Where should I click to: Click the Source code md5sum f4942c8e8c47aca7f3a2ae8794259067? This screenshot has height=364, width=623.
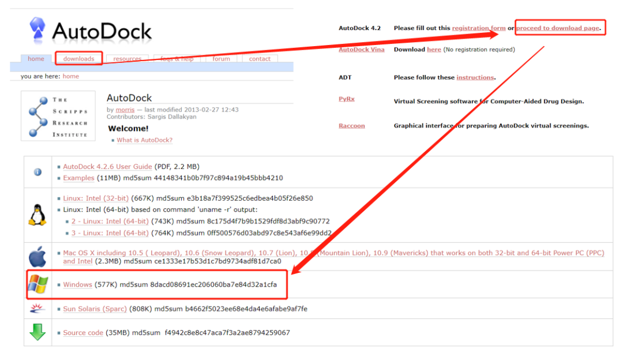[x=211, y=333]
